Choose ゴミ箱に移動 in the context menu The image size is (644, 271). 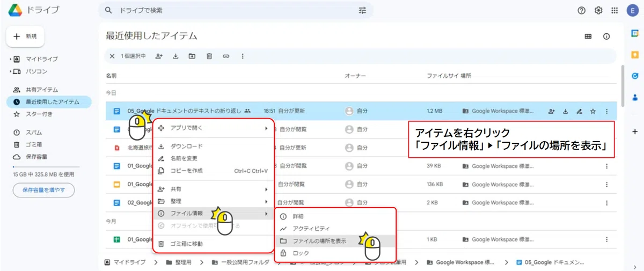click(214, 244)
